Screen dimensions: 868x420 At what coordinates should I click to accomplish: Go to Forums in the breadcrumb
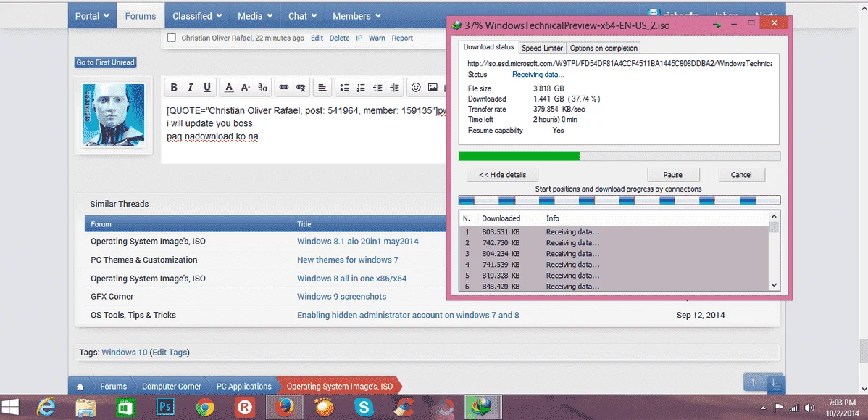(x=114, y=386)
